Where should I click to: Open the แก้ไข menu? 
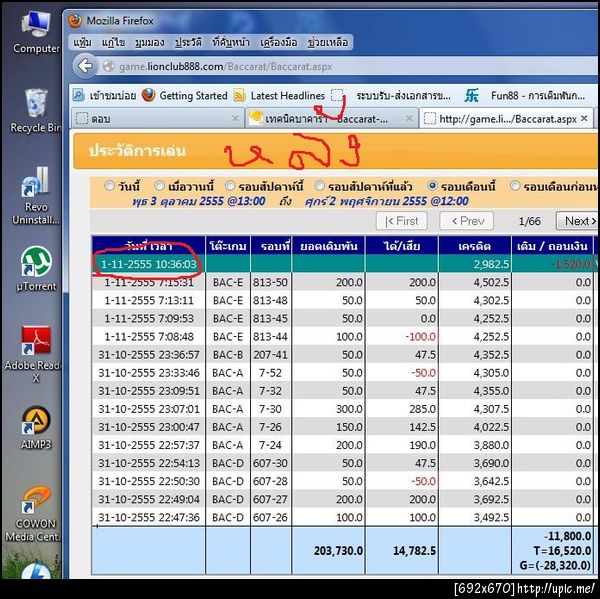[114, 42]
